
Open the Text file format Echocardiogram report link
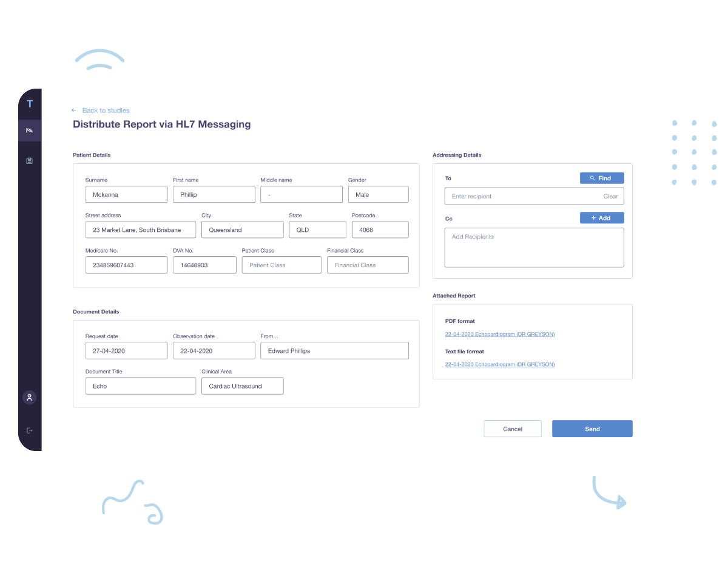point(500,365)
